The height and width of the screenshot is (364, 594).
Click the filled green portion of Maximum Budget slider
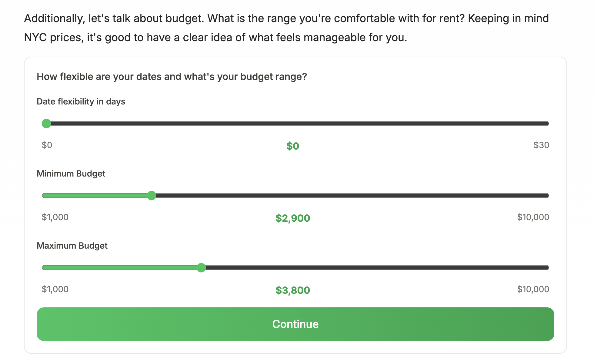tap(121, 267)
